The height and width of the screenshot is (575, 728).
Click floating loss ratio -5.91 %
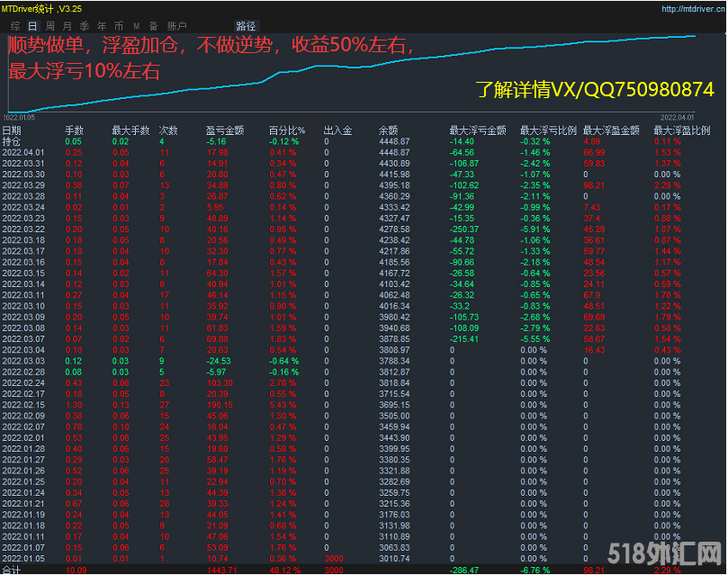click(x=535, y=229)
